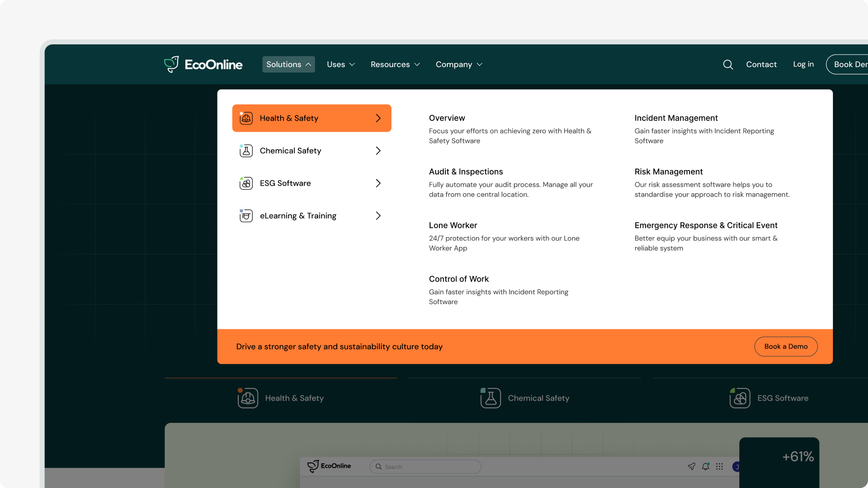Click 'Better equip your business' description
The image size is (868, 488).
706,244
